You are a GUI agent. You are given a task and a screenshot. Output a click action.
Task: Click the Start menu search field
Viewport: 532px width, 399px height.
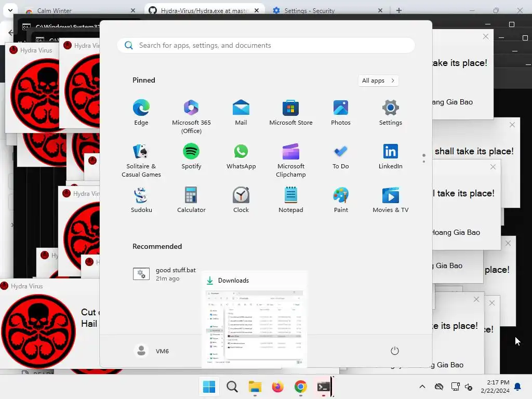coord(266,46)
